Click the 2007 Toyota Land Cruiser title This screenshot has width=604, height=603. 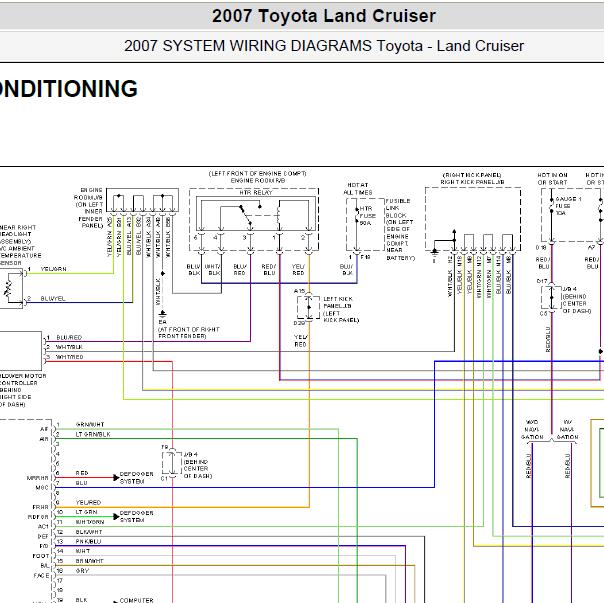324,16
